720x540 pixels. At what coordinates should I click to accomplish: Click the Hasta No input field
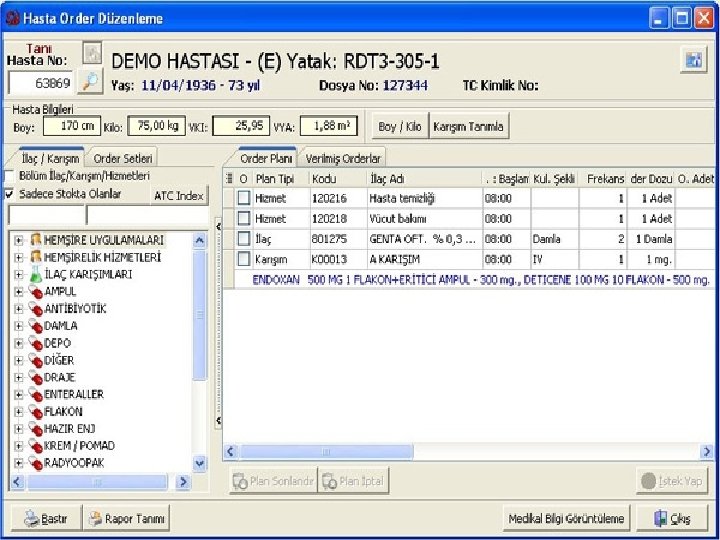pyautogui.click(x=40, y=83)
